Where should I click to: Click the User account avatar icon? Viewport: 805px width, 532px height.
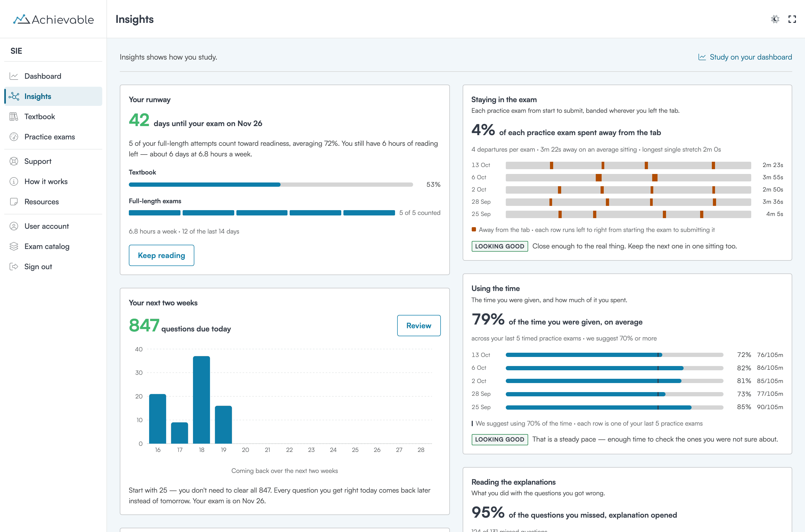click(14, 226)
